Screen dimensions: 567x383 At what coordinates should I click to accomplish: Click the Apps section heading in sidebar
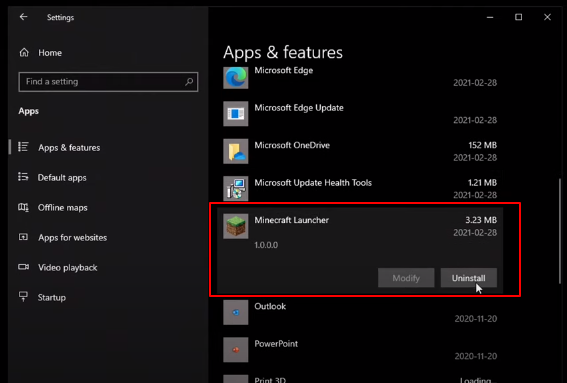click(x=29, y=111)
